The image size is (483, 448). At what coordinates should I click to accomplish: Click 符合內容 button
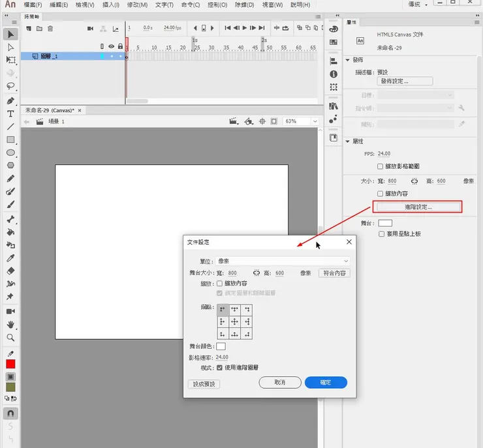point(335,273)
